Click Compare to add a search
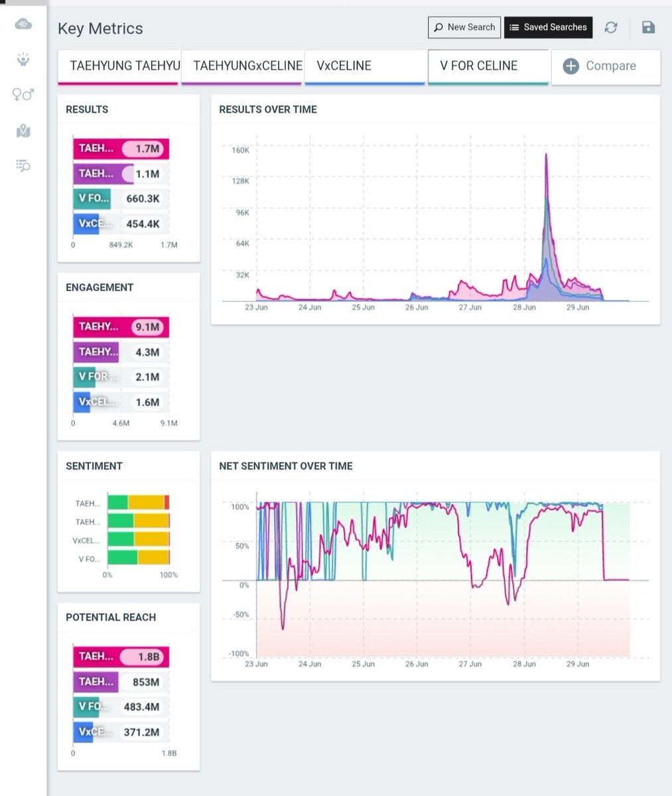672x796 pixels. pos(606,66)
